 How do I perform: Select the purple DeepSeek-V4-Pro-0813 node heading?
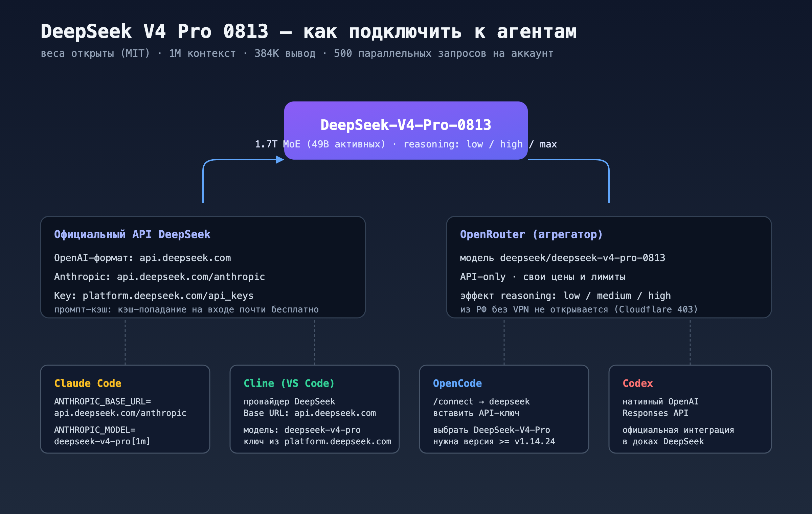tap(406, 125)
